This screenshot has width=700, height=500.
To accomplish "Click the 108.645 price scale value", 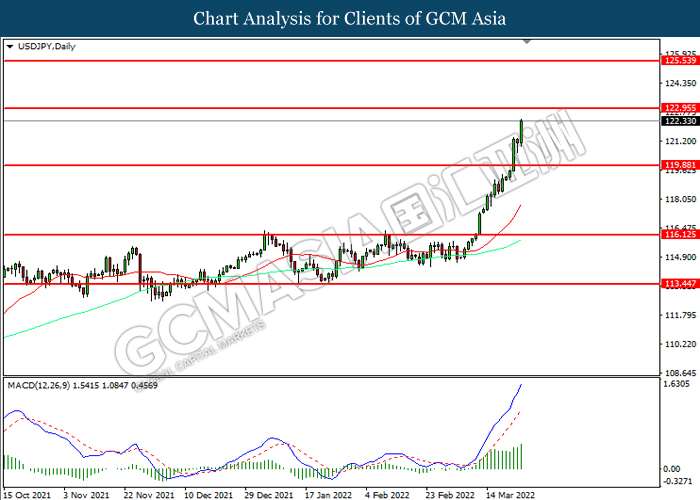I will click(x=680, y=373).
